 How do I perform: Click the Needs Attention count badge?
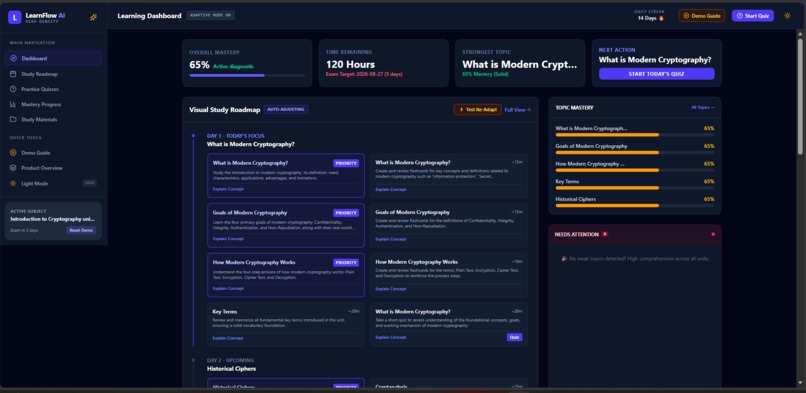604,234
